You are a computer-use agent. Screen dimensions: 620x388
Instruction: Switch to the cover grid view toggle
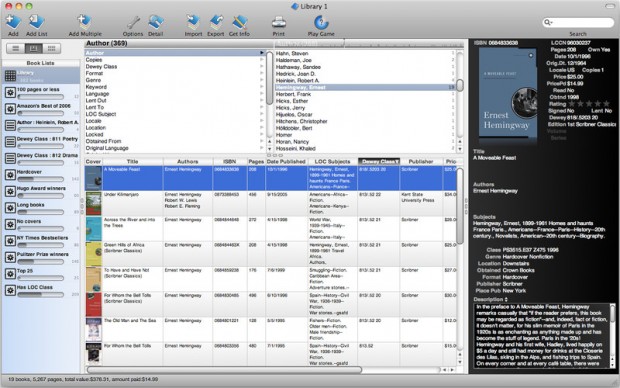[x=51, y=48]
